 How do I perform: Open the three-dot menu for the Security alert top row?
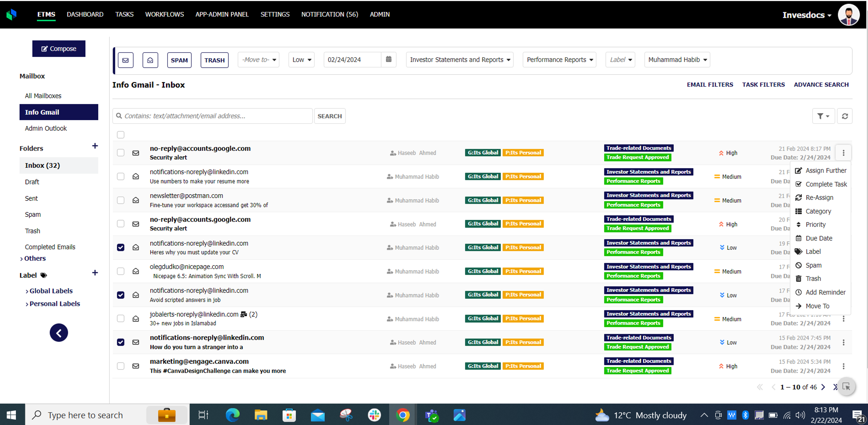(x=843, y=153)
